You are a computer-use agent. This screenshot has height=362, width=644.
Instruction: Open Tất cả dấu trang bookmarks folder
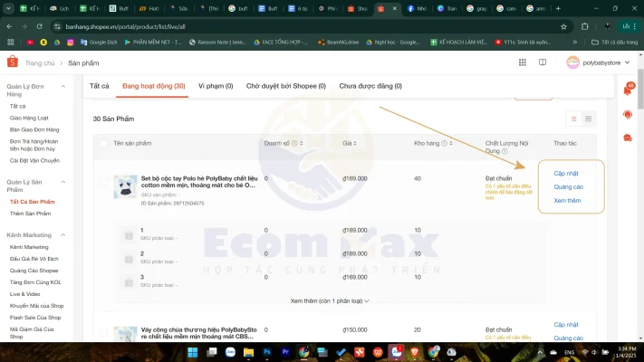click(614, 43)
